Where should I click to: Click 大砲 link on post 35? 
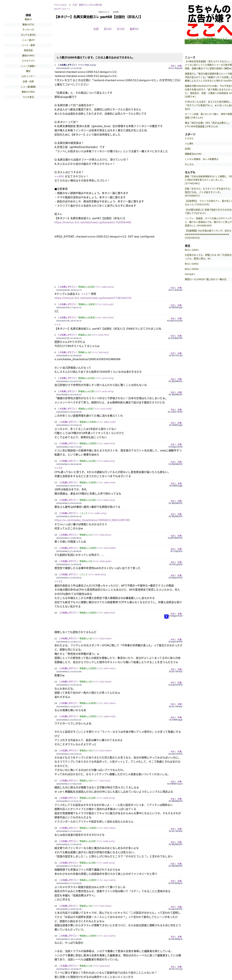180,967
